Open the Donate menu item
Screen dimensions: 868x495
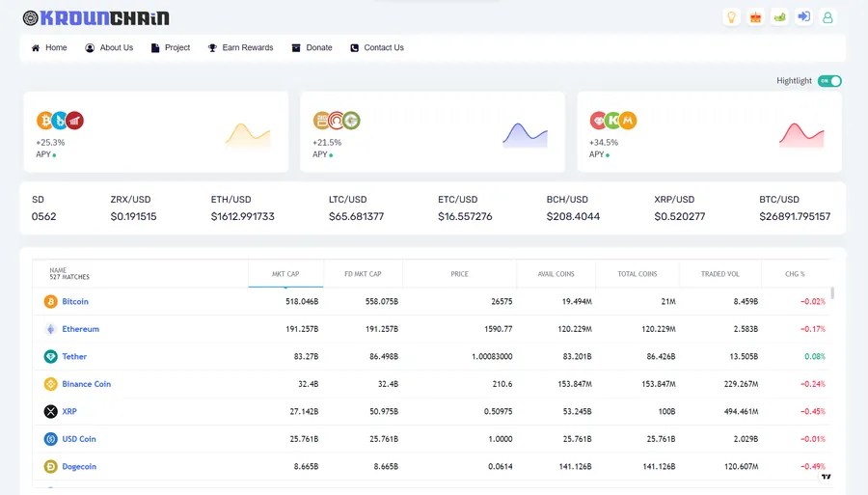[312, 47]
